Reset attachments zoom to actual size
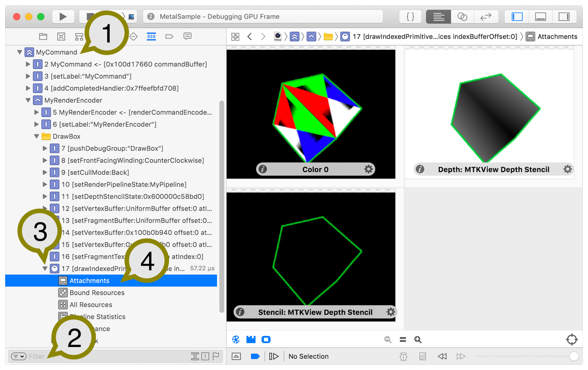 pos(403,340)
